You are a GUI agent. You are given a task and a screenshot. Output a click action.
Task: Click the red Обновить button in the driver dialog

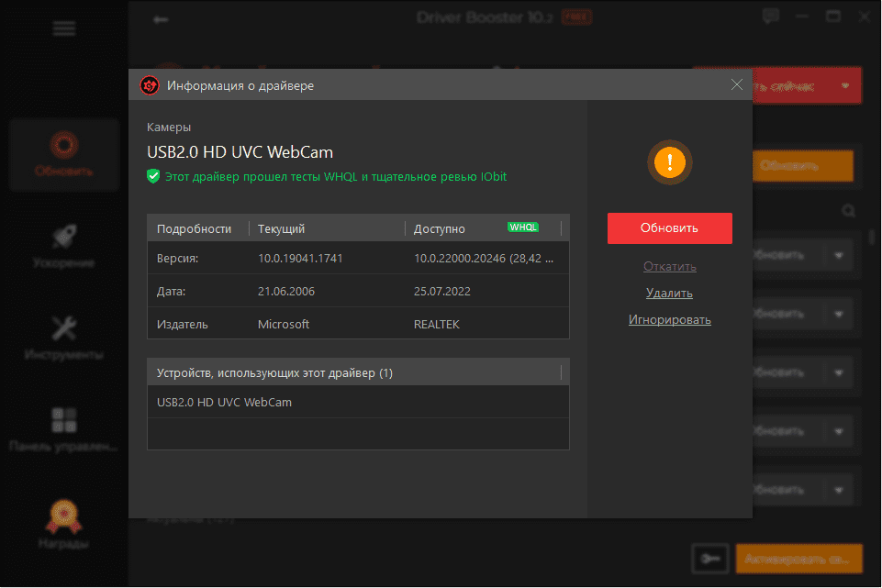(x=669, y=228)
